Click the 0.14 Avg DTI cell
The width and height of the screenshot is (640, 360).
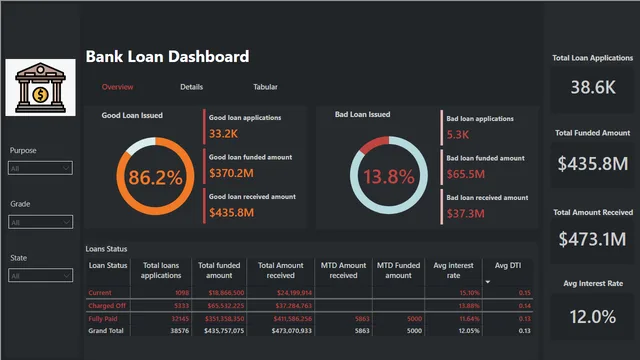[525, 306]
